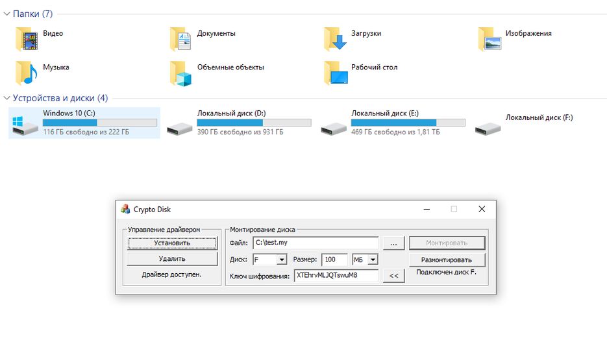Close the Crypto Disk window
607x364 pixels.
(482, 210)
